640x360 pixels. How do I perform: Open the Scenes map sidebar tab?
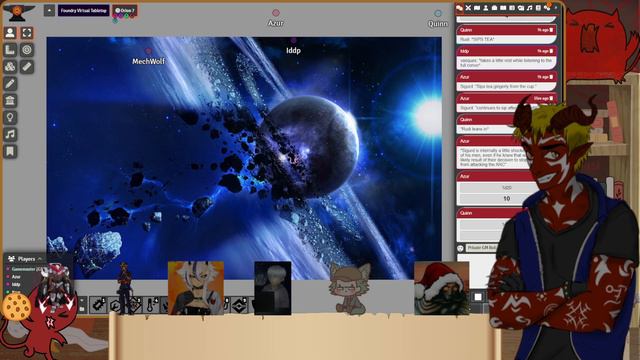click(x=477, y=8)
